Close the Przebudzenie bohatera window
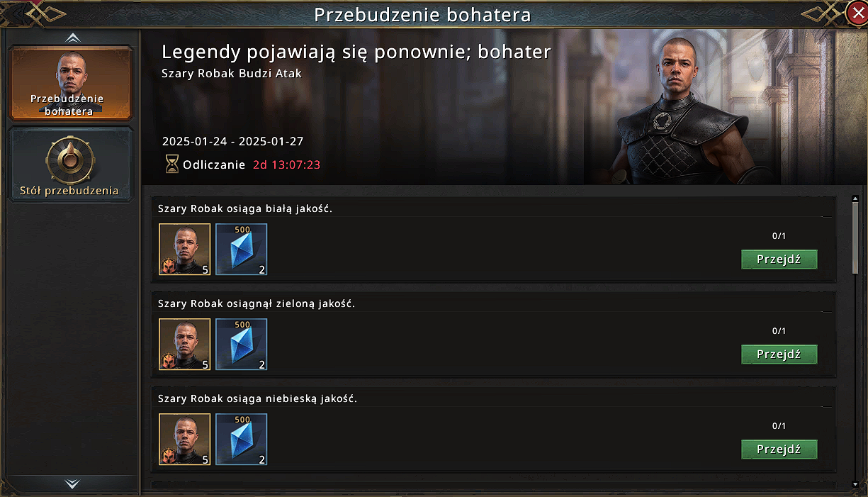The width and height of the screenshot is (868, 497). click(856, 13)
